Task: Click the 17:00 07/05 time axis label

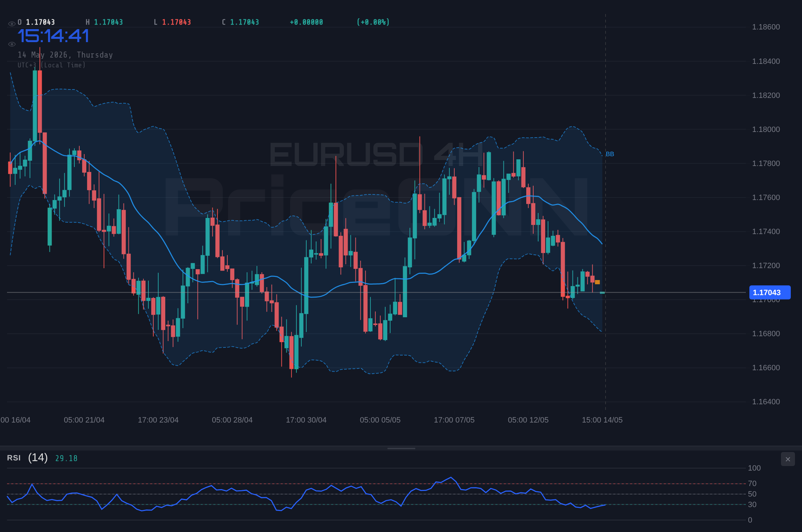Action: 454,420
